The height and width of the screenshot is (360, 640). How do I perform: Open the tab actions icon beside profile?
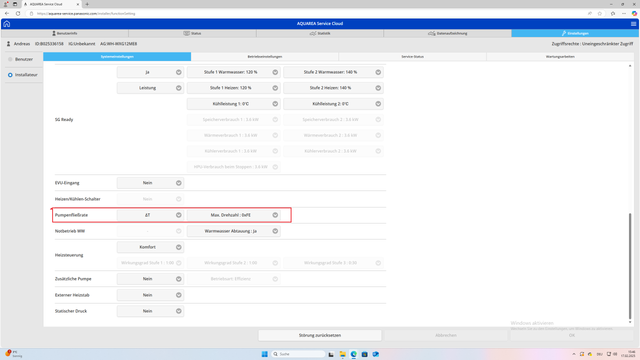point(15,4)
